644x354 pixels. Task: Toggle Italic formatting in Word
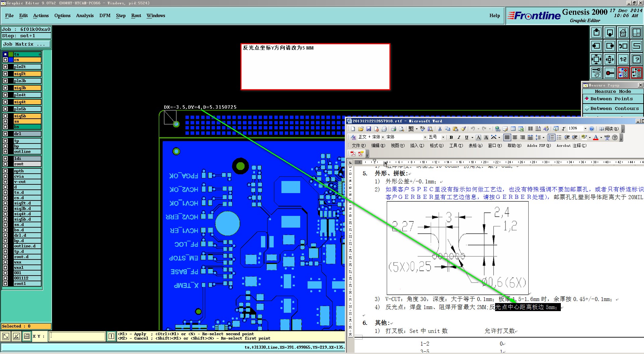459,137
